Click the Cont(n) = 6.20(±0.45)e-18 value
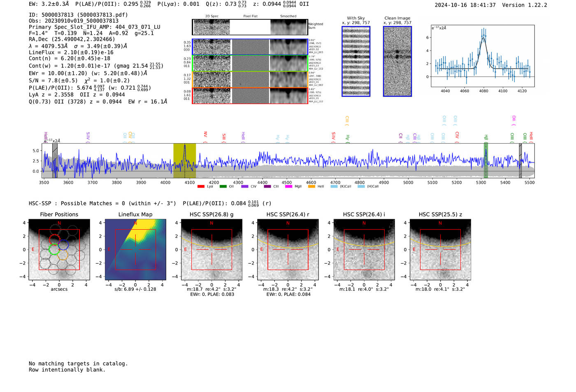576x392 pixels. coord(70,58)
